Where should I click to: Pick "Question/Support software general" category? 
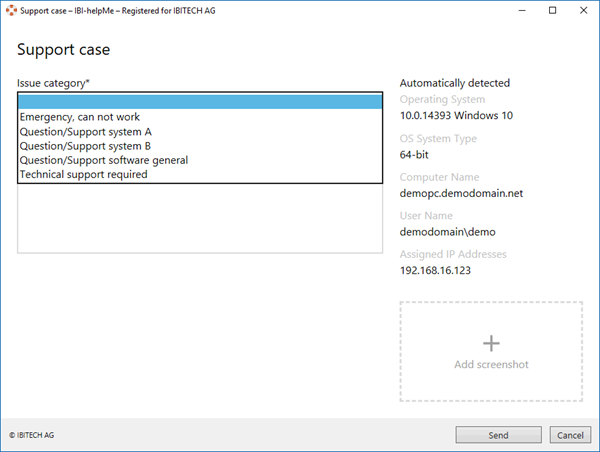pyautogui.click(x=200, y=160)
